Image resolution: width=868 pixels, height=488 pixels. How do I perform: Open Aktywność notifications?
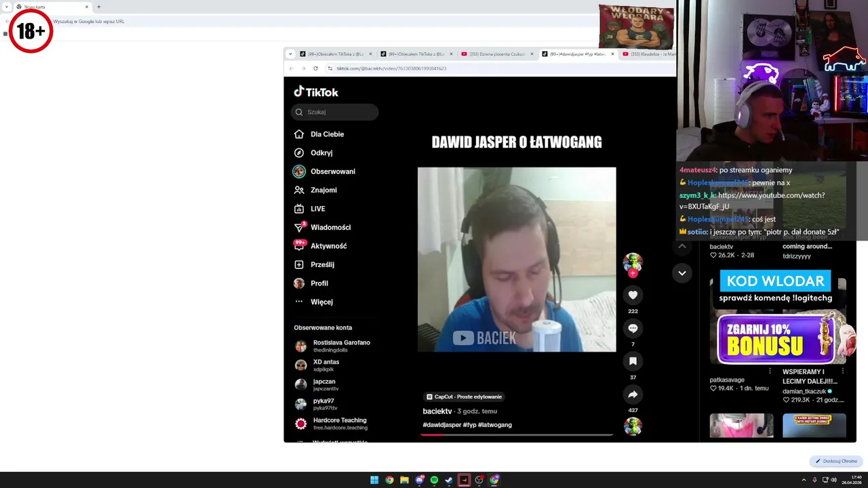pos(320,245)
